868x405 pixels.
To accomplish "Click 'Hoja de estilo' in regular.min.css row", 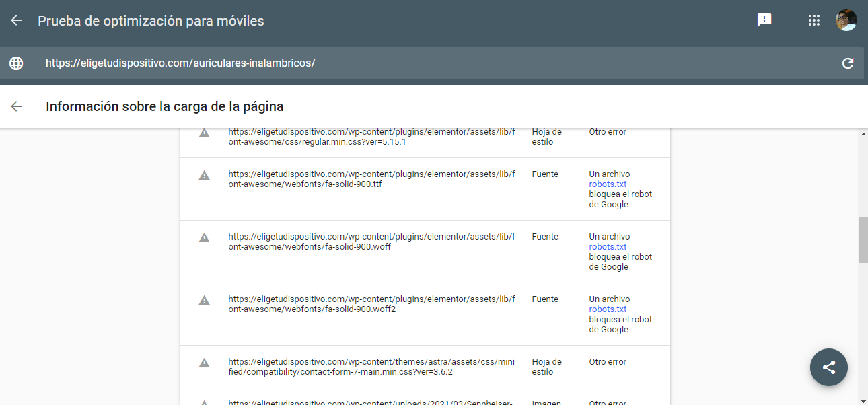I will pyautogui.click(x=546, y=137).
